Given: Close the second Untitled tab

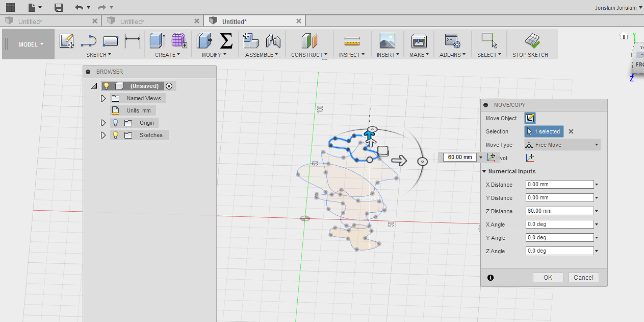Looking at the screenshot, I should coord(197,21).
